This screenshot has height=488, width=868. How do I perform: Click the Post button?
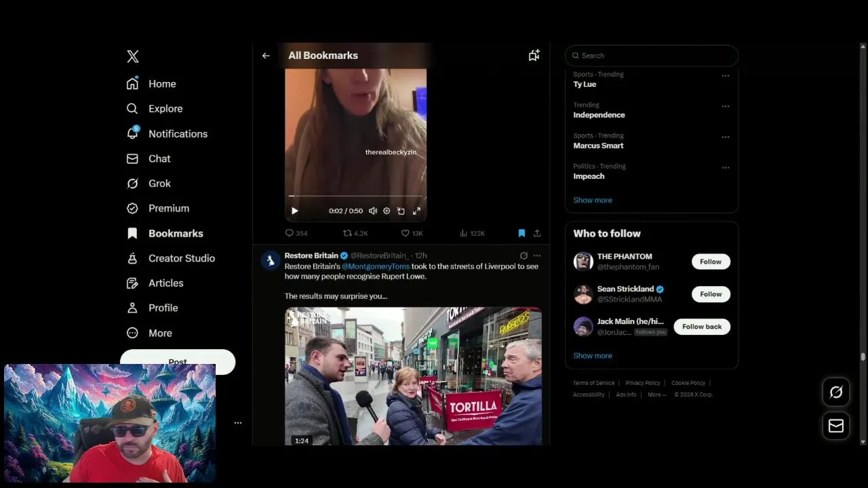pos(178,361)
